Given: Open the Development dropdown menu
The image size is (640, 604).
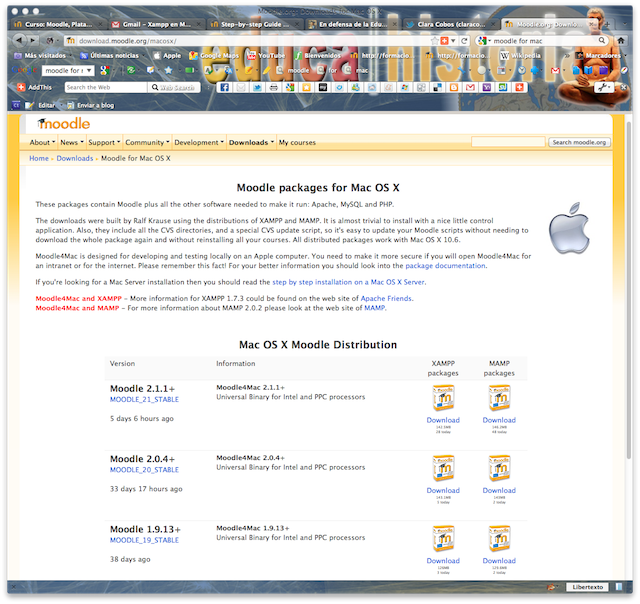Looking at the screenshot, I should click(x=198, y=143).
